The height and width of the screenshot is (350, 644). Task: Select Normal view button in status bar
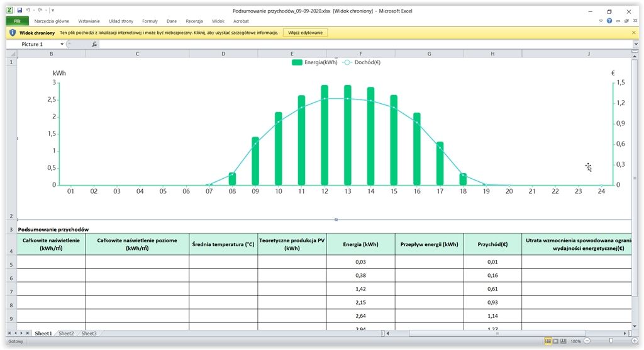548,341
